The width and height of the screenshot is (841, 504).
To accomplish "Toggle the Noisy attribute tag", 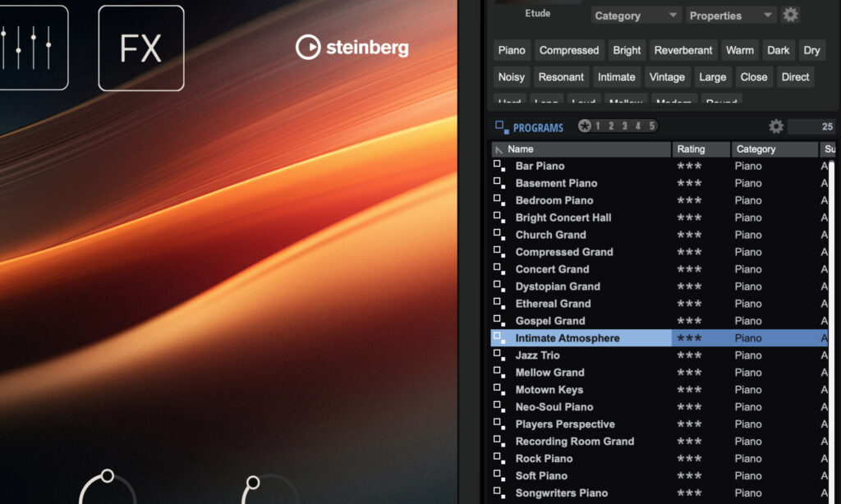I will coord(511,76).
